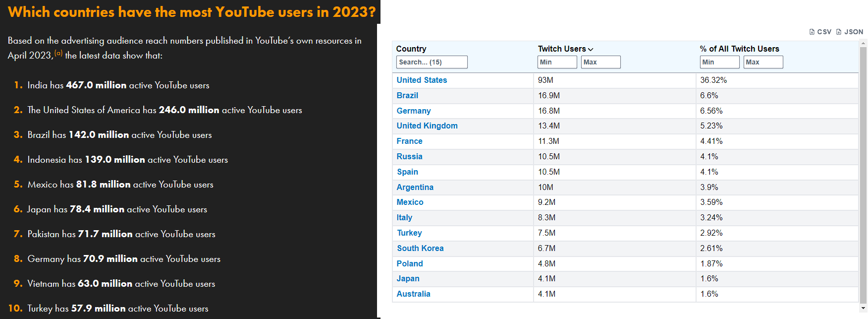Click the '16.9M' Twitch users cell
The width and height of the screenshot is (868, 319).
coord(614,96)
